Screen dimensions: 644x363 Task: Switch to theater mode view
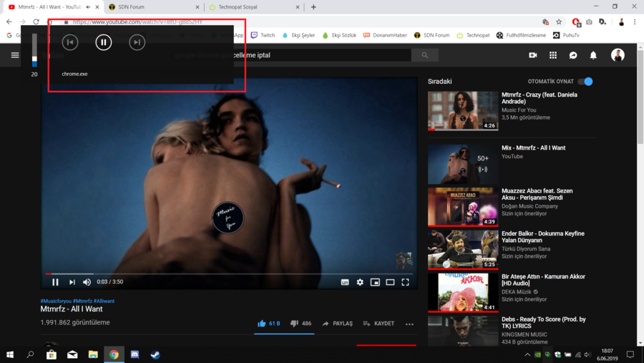(x=390, y=282)
